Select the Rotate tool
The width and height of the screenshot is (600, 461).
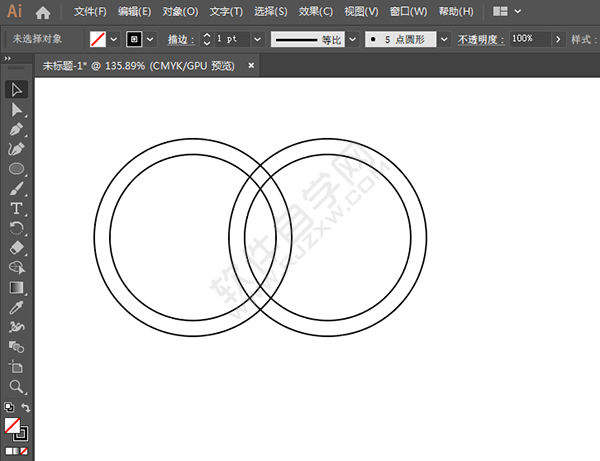pos(16,228)
